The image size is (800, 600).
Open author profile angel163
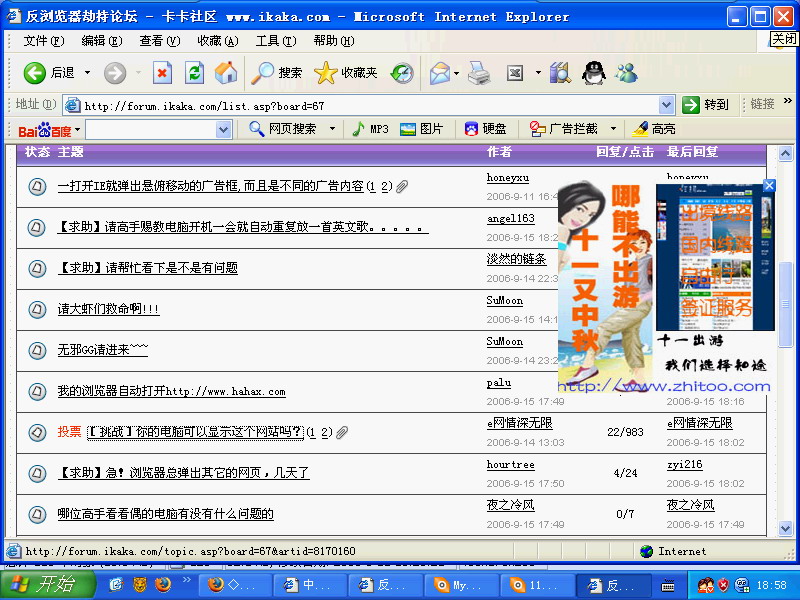click(x=511, y=219)
